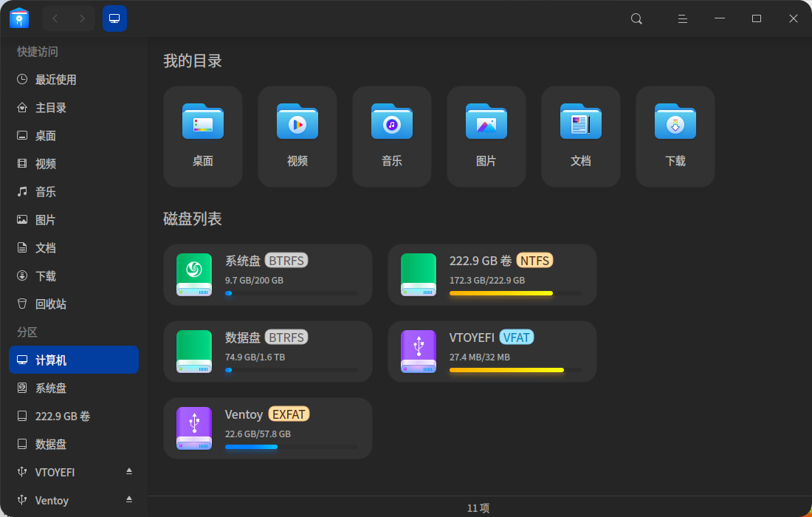This screenshot has height=517, width=812.
Task: Click the VTOYEFI purple USB drive icon
Action: (x=419, y=352)
